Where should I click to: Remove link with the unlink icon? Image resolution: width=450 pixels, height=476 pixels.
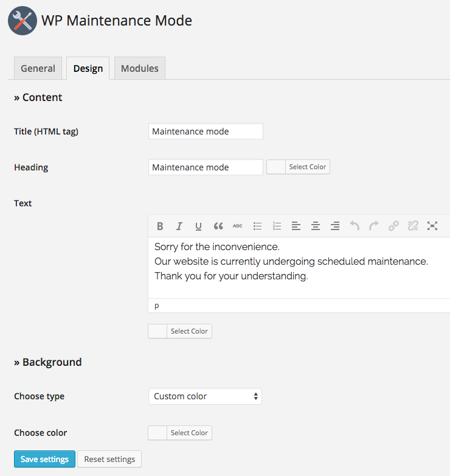point(413,226)
